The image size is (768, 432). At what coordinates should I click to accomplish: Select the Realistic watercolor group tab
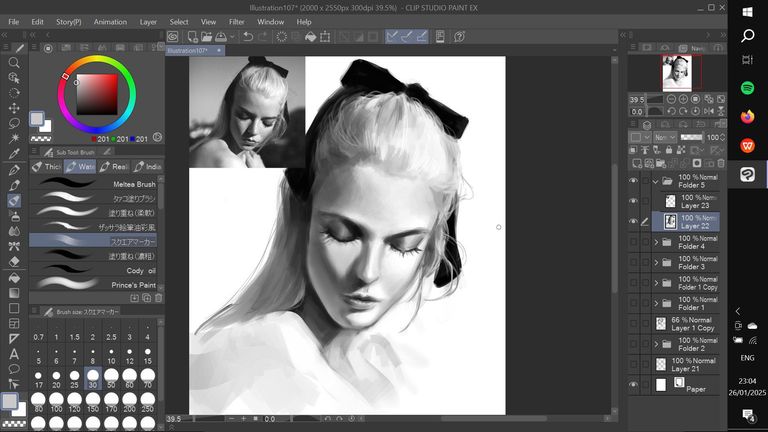(114, 167)
